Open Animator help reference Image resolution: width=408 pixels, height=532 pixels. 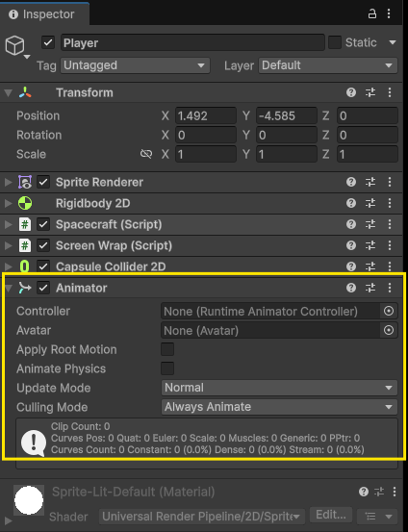[351, 288]
